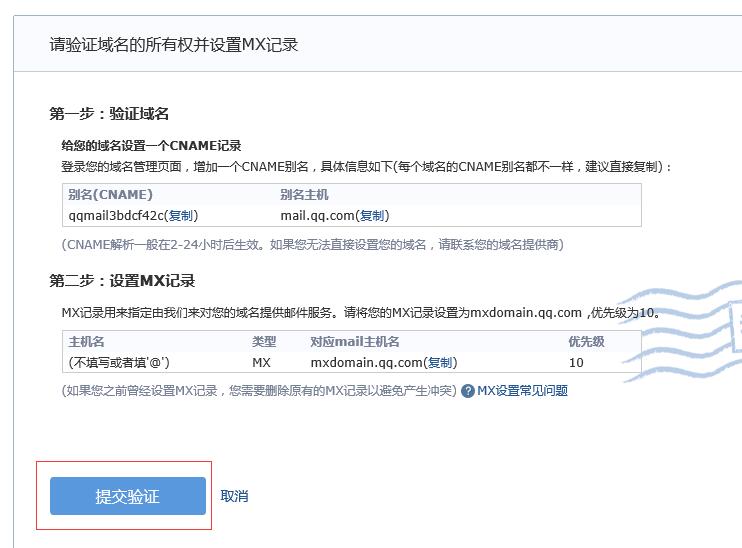Copy the alias host mail.qq.com

coord(372,216)
